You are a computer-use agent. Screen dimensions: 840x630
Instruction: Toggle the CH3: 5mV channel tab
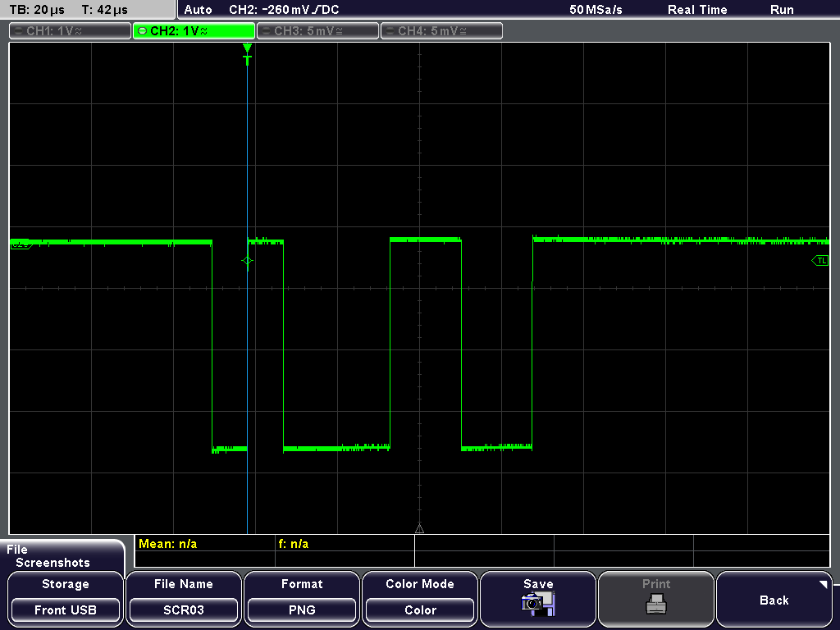tap(317, 31)
